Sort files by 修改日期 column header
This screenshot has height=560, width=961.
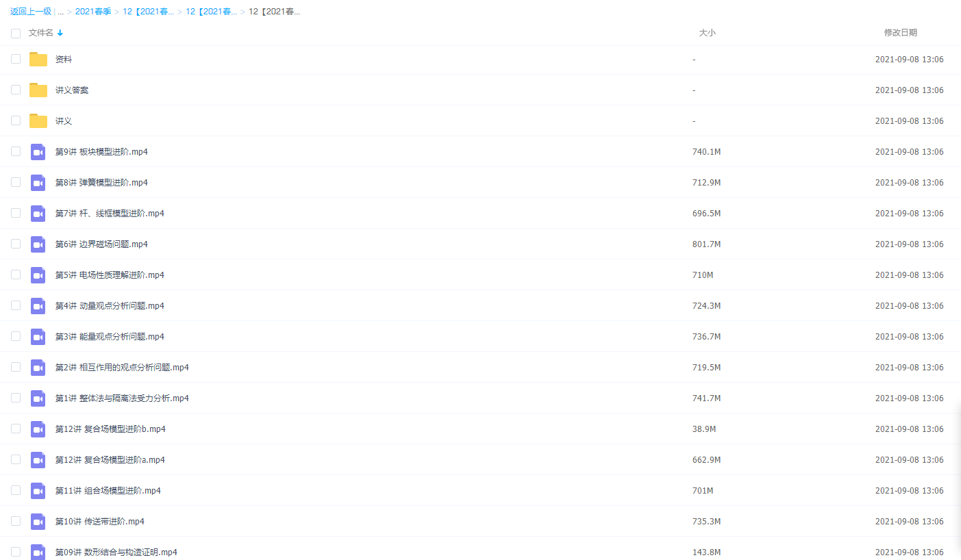pyautogui.click(x=900, y=33)
